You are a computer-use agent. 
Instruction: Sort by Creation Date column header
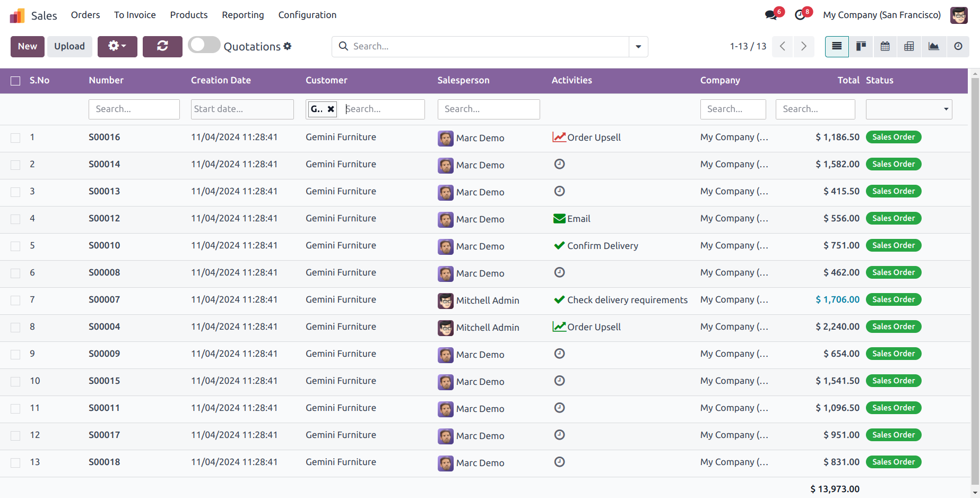221,80
